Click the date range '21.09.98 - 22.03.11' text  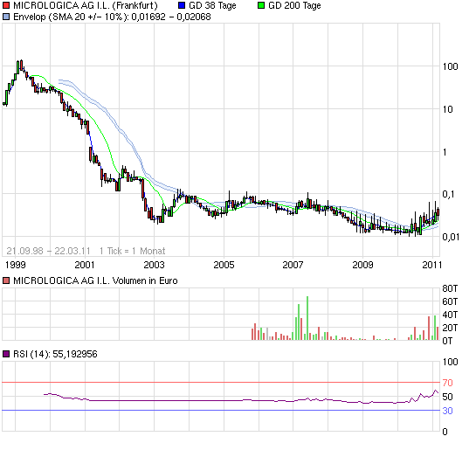coord(48,251)
